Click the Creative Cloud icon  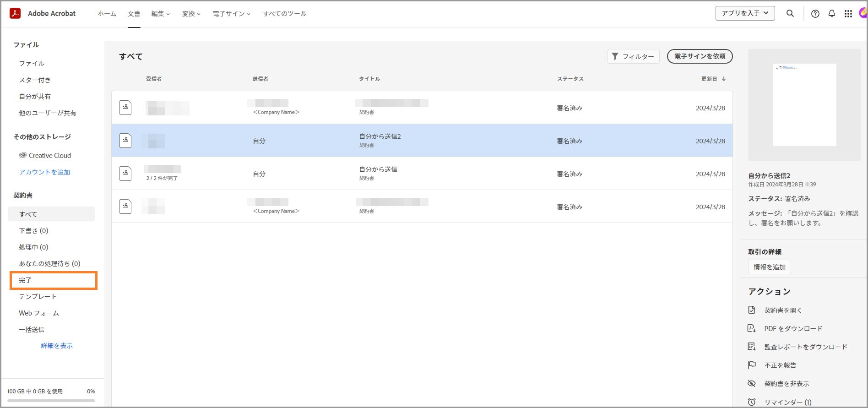click(x=23, y=155)
